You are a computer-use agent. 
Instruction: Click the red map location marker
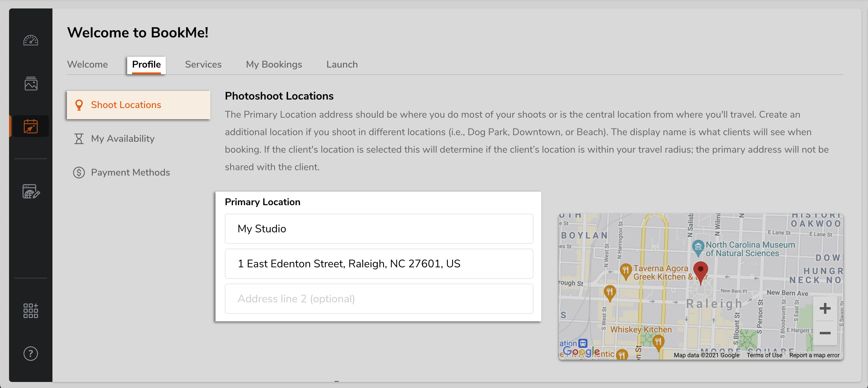coord(700,273)
